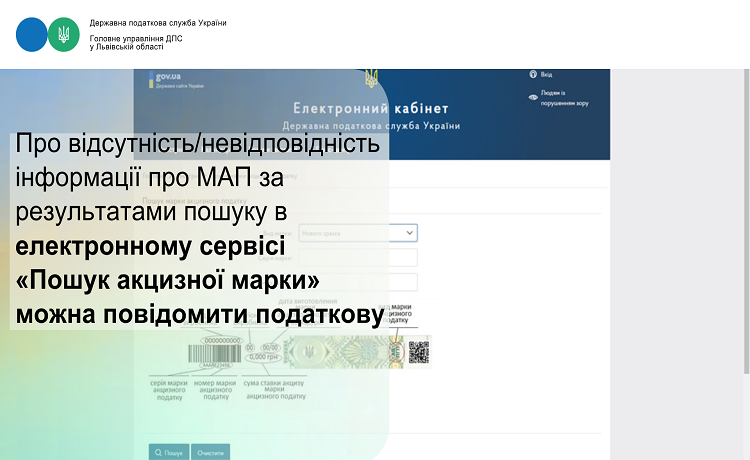
Task: Click the QR code on excise stamp
Action: pos(418,352)
